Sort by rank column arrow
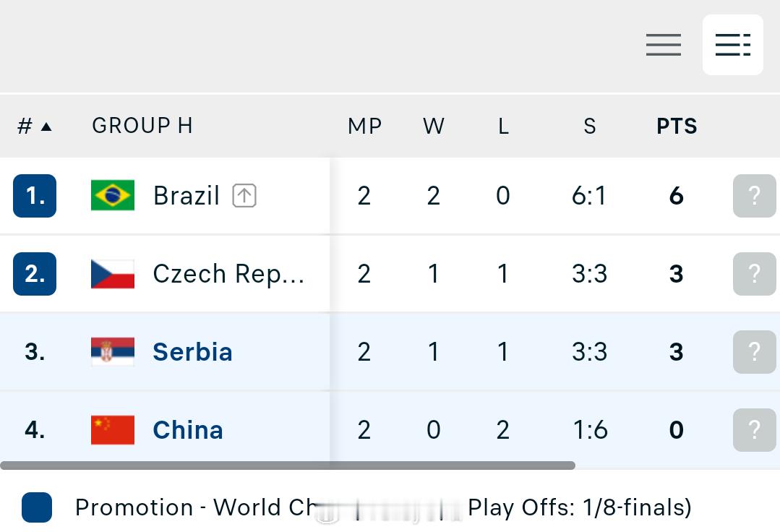Image resolution: width=780 pixels, height=532 pixels. click(x=46, y=126)
